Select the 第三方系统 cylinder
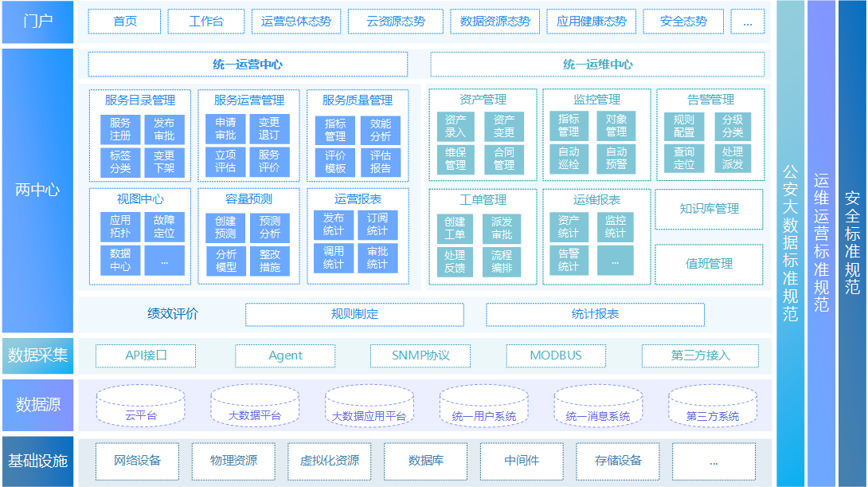 712,406
